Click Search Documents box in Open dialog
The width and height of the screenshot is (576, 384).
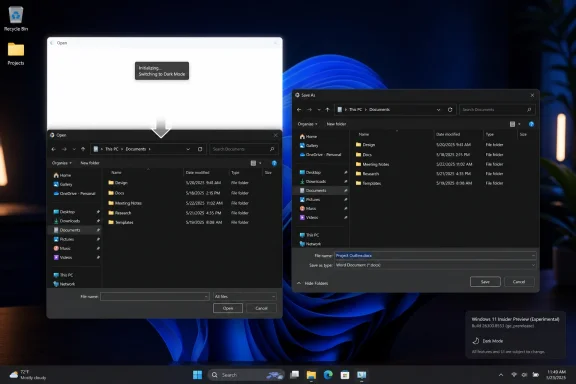pyautogui.click(x=244, y=149)
